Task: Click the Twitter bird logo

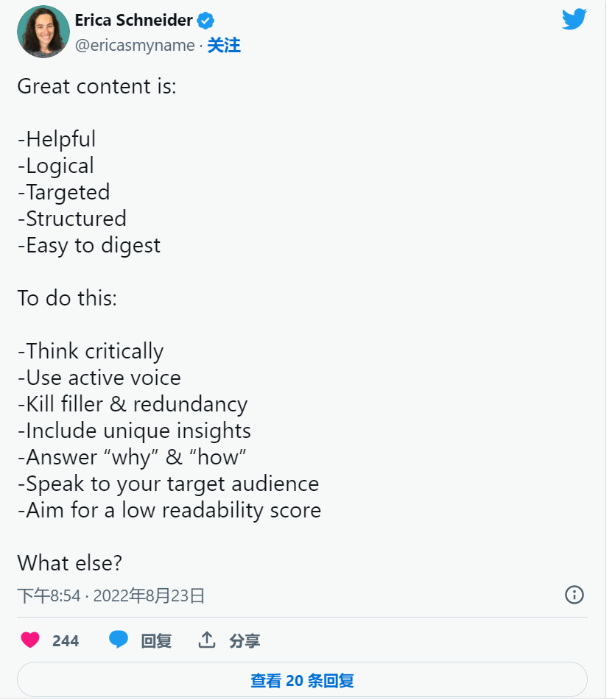Action: point(574,18)
